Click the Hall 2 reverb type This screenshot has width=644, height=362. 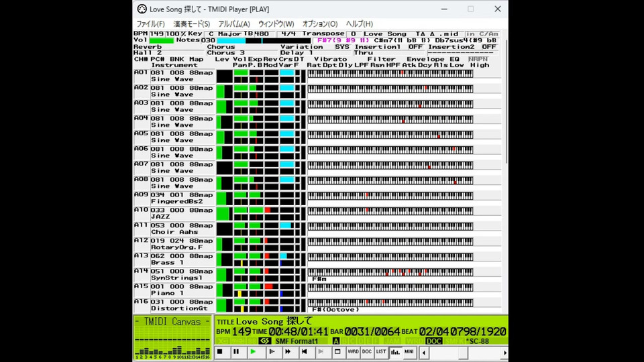tap(148, 53)
